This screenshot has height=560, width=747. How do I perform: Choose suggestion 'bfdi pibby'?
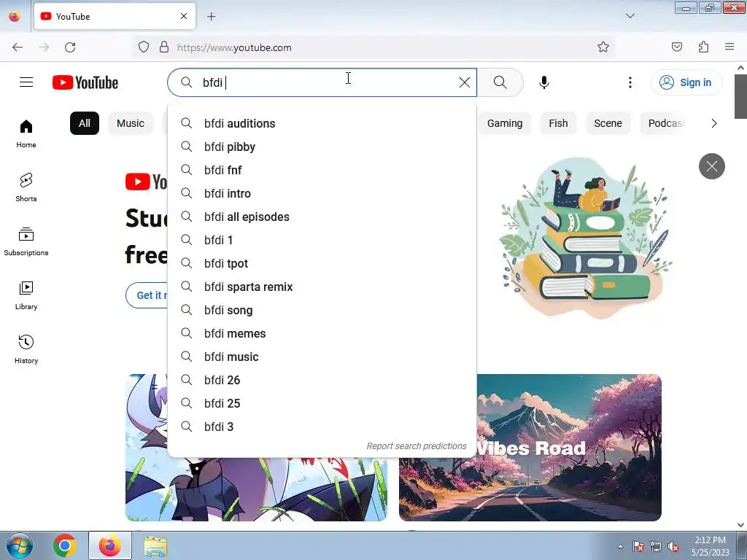(322, 147)
